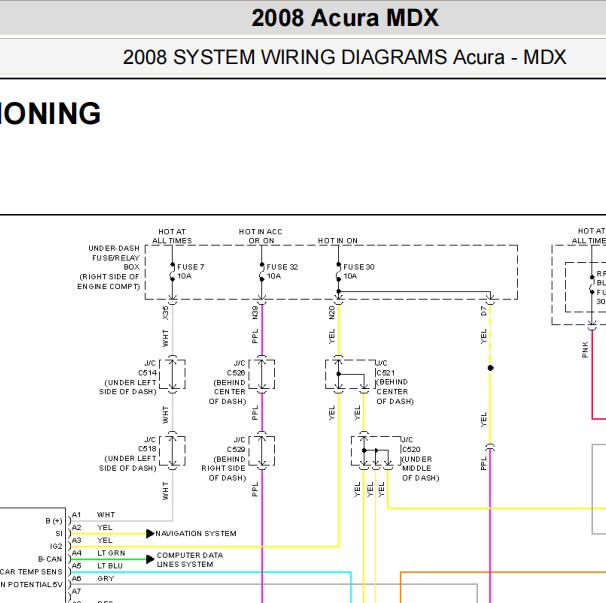Click the "A1 WHT" terminal row
606x603 pixels.
pos(94,515)
